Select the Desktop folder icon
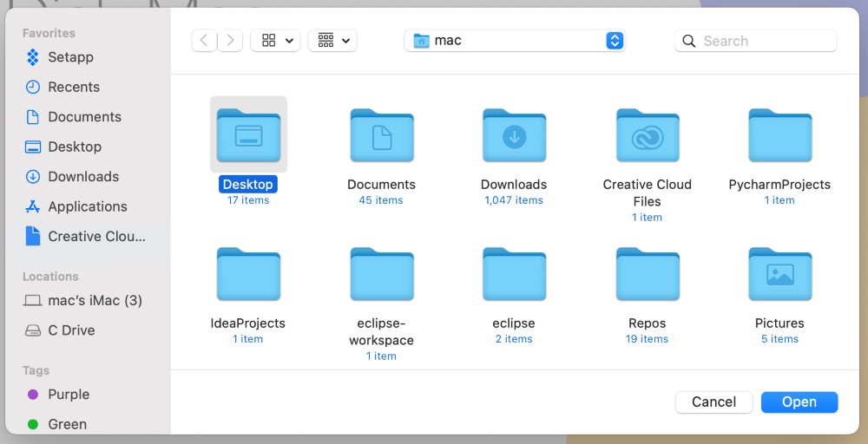This screenshot has height=444, width=868. click(x=248, y=135)
